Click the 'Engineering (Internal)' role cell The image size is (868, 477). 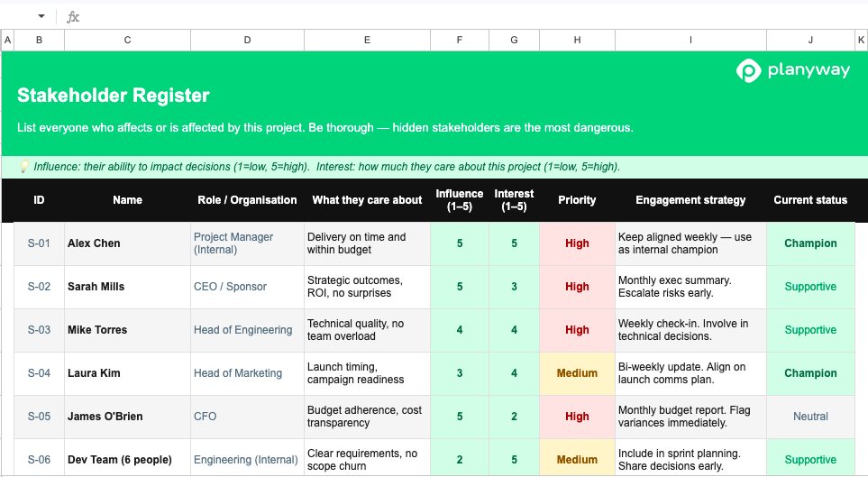[248, 459]
